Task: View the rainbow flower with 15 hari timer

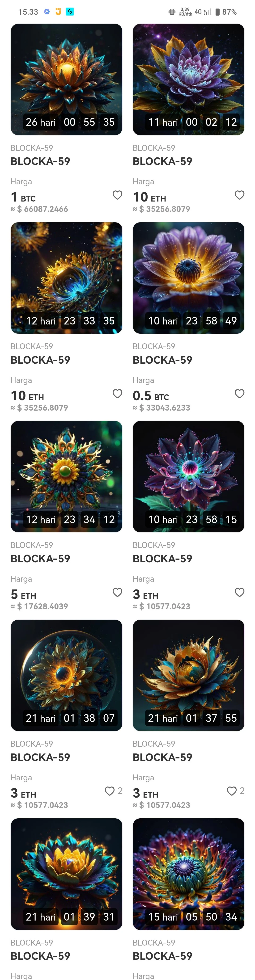Action: click(x=188, y=874)
